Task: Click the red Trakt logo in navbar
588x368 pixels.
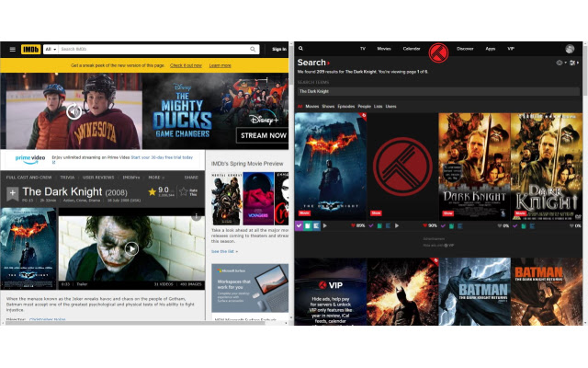Action: pos(438,52)
